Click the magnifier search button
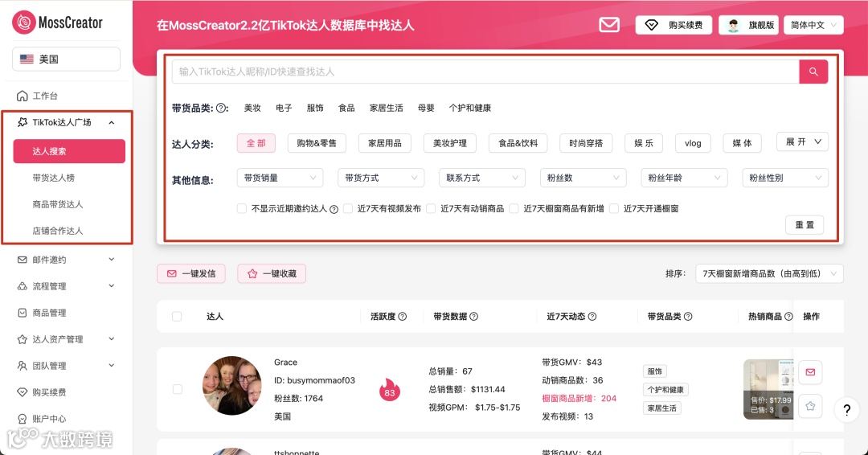 click(x=813, y=72)
